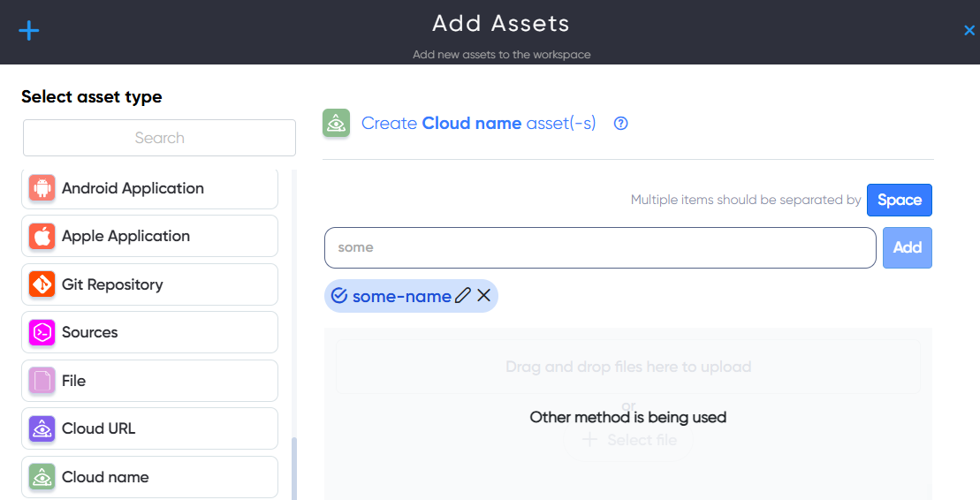980x500 pixels.
Task: Choose Sources asset type
Action: pyautogui.click(x=150, y=332)
